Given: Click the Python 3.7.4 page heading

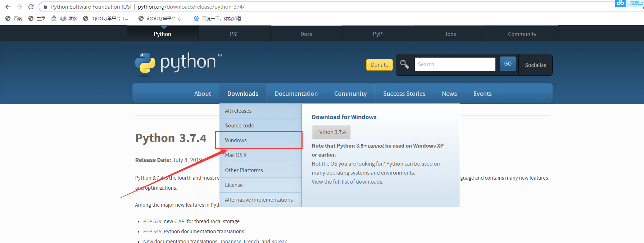Looking at the screenshot, I should click(171, 138).
